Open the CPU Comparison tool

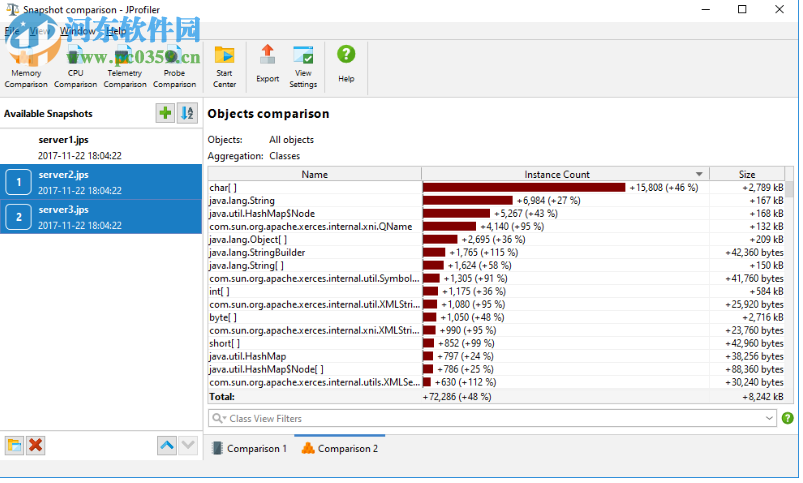(75, 68)
